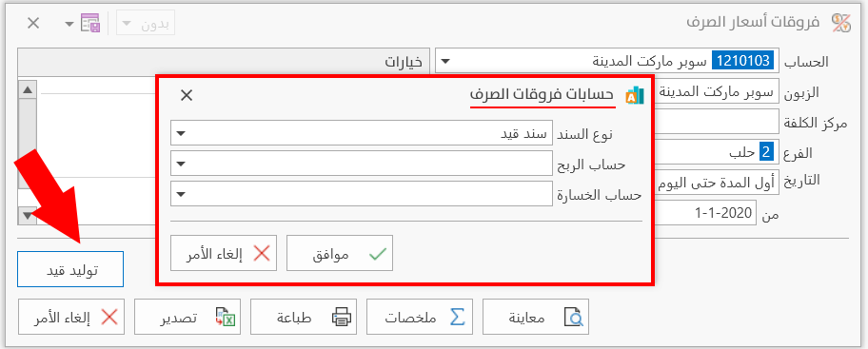Click the main window إلغاء الأمر cancel button
The width and height of the screenshot is (868, 349).
coord(70,317)
